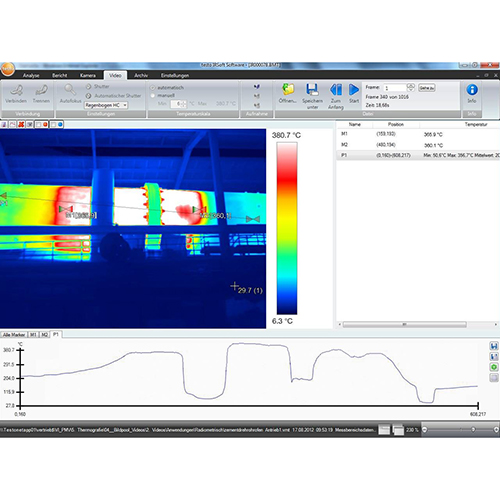Select the manuell temperature scale option
The image size is (500, 500).
(153, 96)
